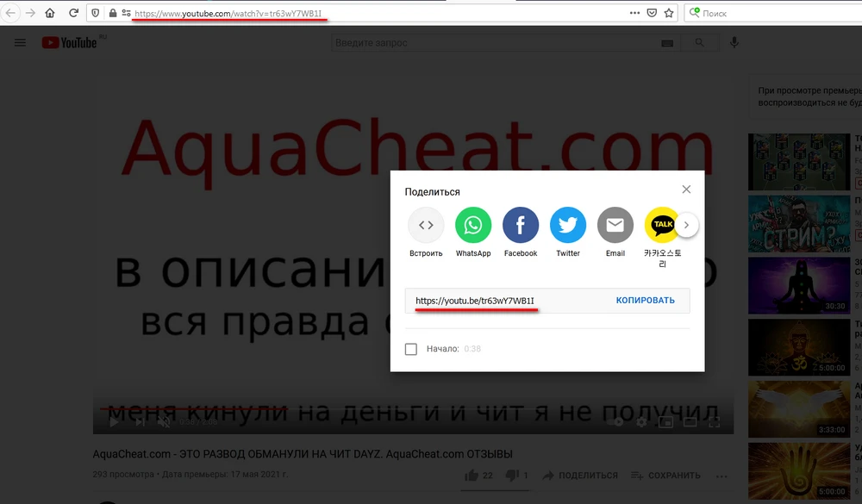Viewport: 862px width, 504px height.
Task: Open the video's three-dot actions menu
Action: pos(721,475)
